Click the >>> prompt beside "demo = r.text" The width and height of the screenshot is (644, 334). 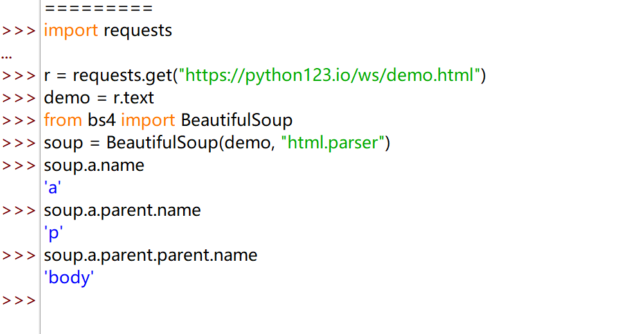19,98
